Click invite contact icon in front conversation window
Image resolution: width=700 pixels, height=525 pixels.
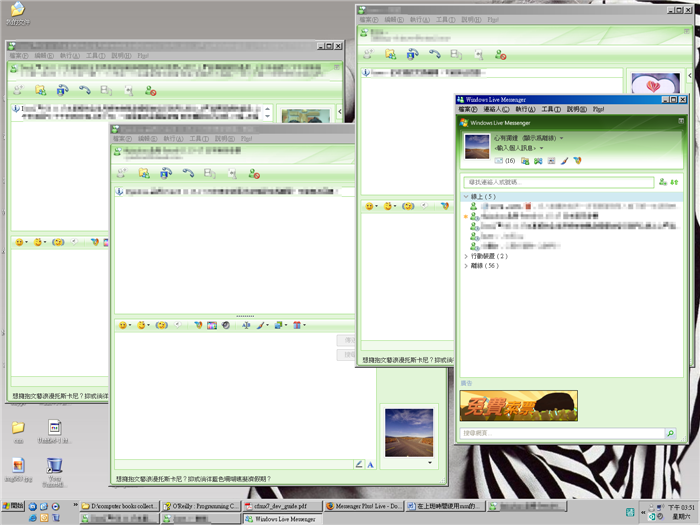click(x=121, y=173)
